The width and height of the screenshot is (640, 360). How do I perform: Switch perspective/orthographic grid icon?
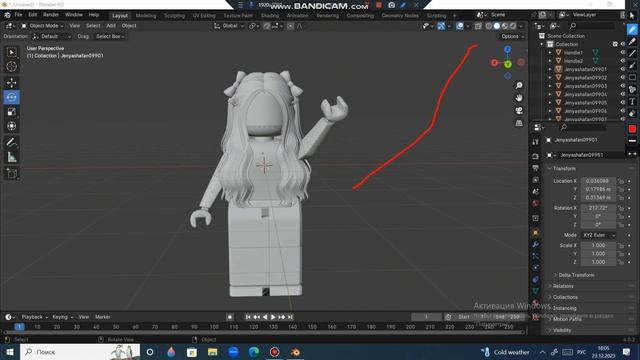coord(519,123)
